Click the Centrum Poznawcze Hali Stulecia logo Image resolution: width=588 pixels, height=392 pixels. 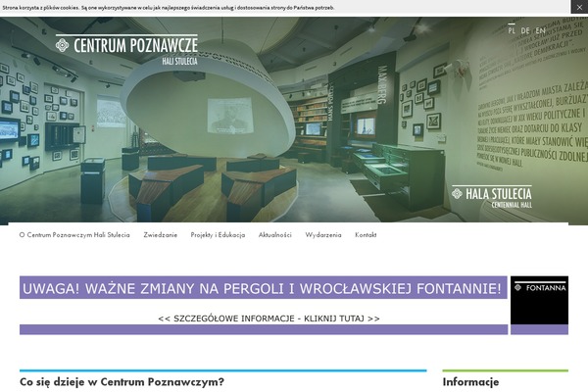click(x=126, y=50)
